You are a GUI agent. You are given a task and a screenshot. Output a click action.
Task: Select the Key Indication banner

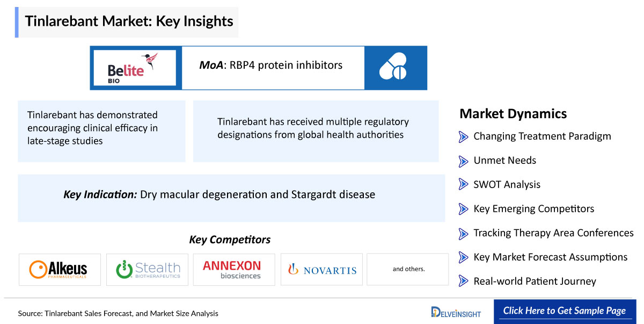point(231,198)
